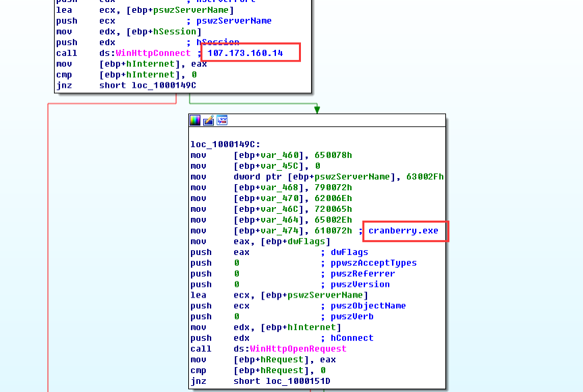
Task: Select the var_474 variable
Action: coord(279,231)
